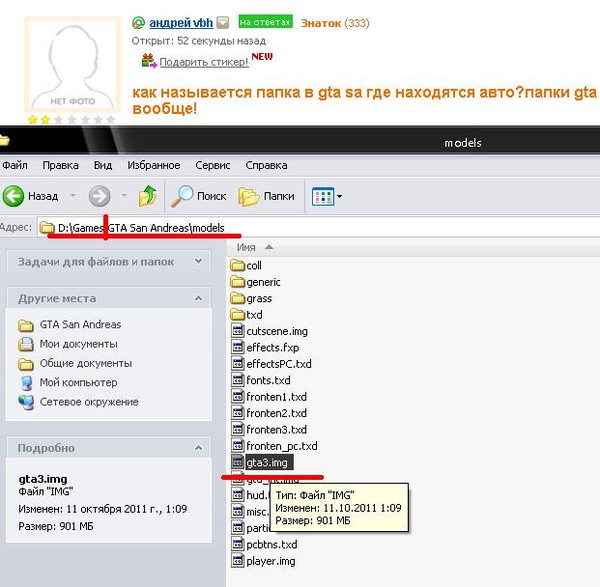Go up one folder level icon
The width and height of the screenshot is (600, 587).
[148, 196]
